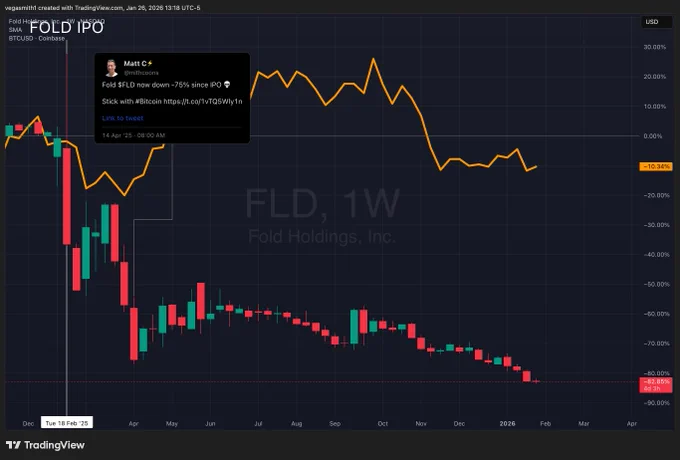This screenshot has width=680, height=460.
Task: Click the Jun label on time axis
Action: tap(210, 423)
